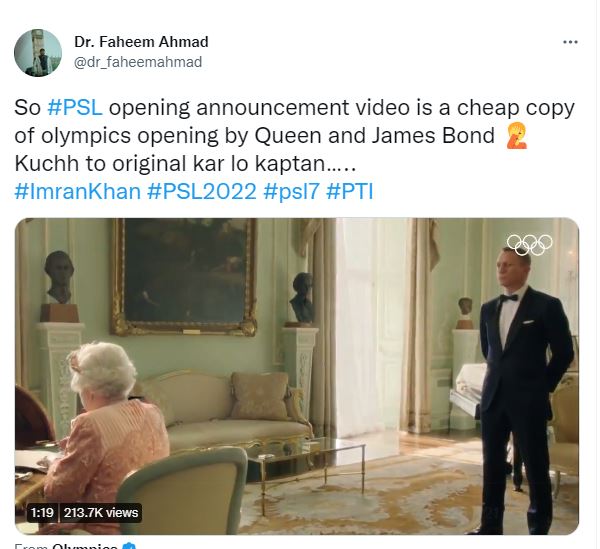The image size is (600, 549).
Task: Click the verified badge beside Olympics
Action: click(x=130, y=546)
